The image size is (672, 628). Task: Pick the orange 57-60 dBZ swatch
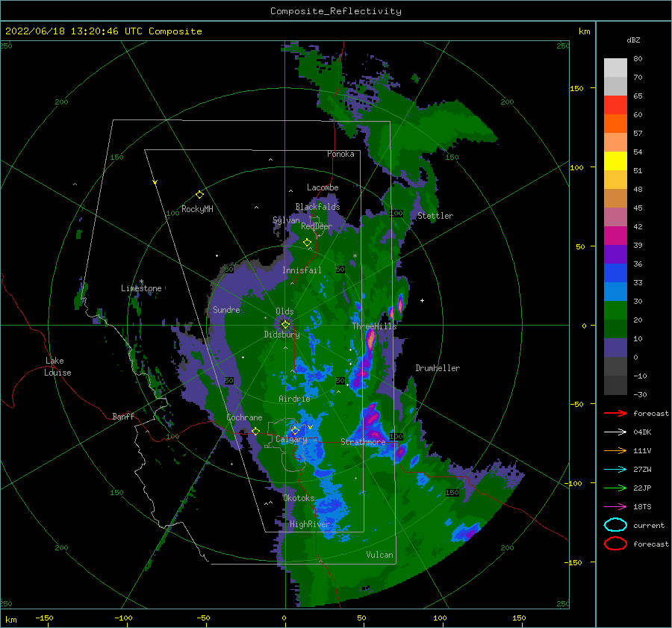pyautogui.click(x=615, y=124)
